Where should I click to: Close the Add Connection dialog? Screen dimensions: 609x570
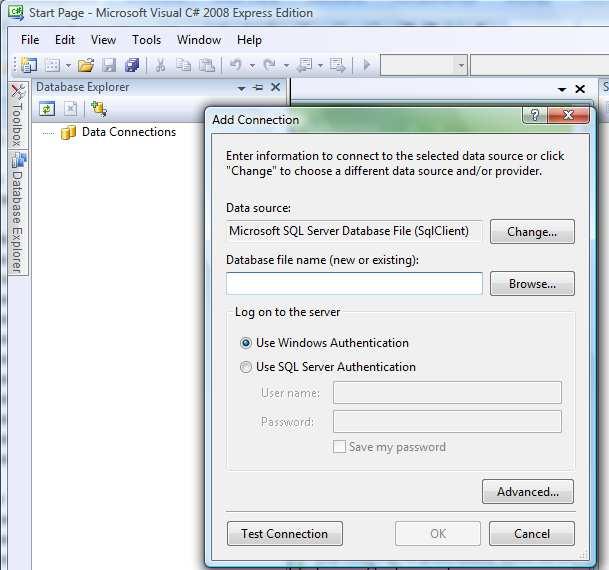(x=568, y=115)
